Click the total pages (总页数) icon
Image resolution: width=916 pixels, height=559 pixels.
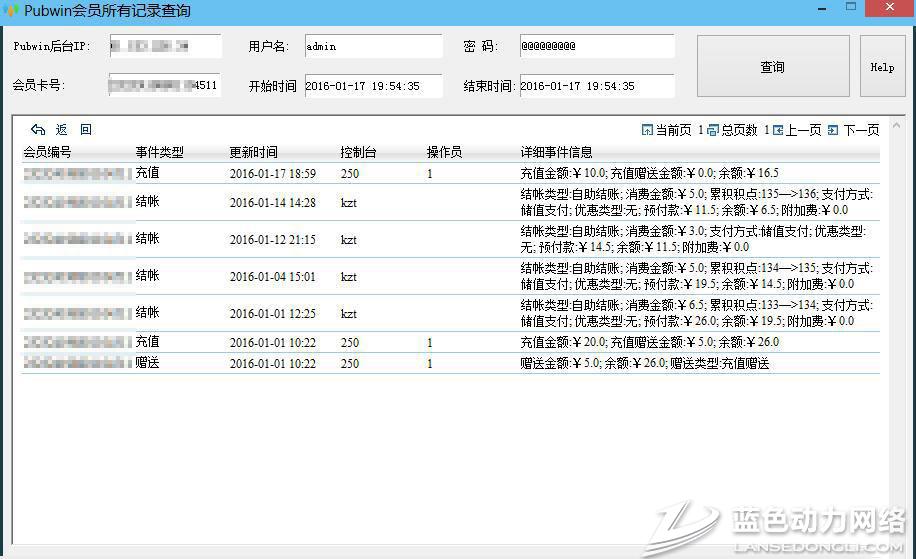pyautogui.click(x=713, y=130)
